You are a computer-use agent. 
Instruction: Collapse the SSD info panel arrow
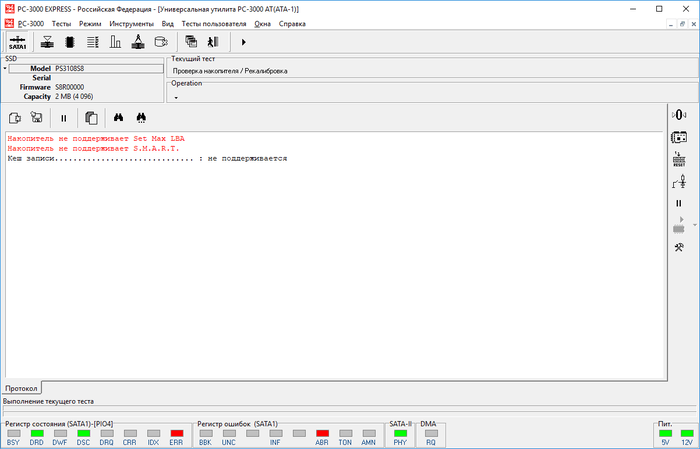coord(4,68)
